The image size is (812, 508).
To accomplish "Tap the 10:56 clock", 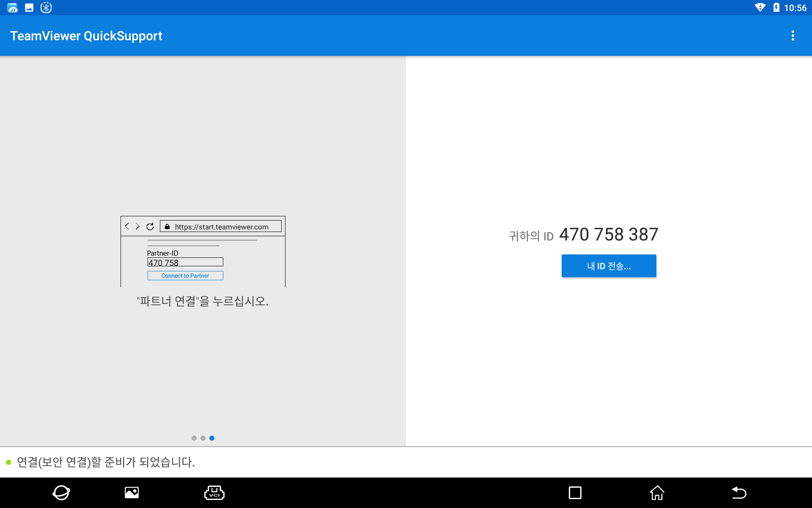I will (795, 8).
